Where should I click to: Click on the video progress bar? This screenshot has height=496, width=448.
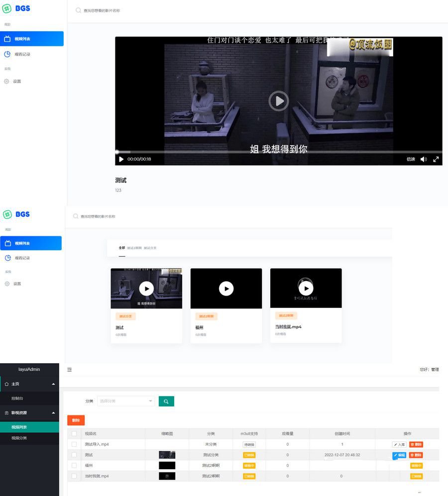pyautogui.click(x=279, y=152)
